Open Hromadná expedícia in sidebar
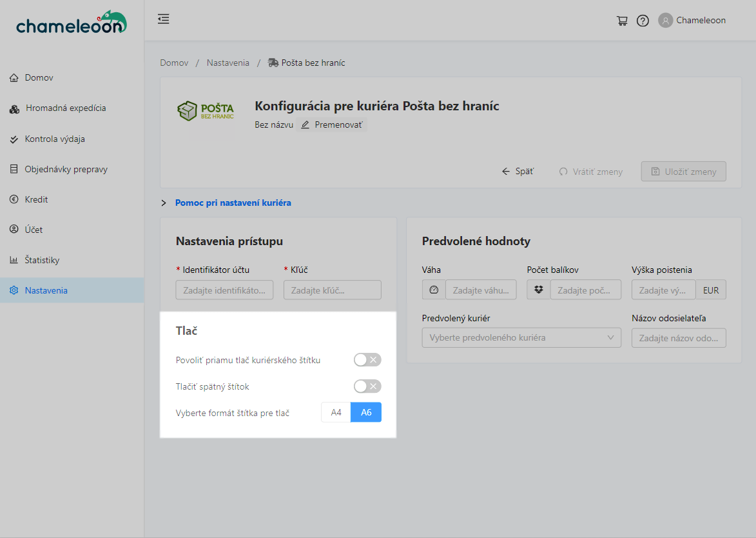756x538 pixels. click(66, 108)
